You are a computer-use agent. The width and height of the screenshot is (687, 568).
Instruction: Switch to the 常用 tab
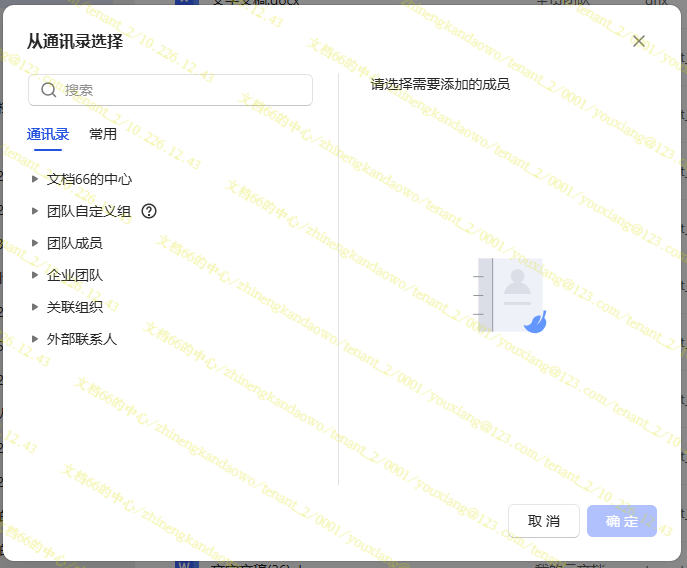(x=103, y=134)
